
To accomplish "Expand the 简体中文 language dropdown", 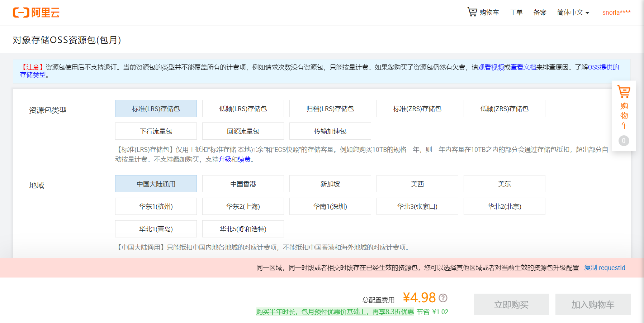I will 573,13.
